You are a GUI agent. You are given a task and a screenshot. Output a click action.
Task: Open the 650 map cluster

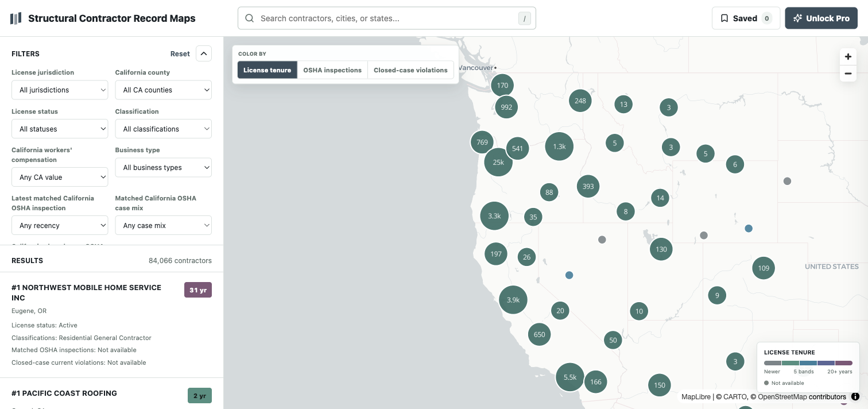[540, 334]
